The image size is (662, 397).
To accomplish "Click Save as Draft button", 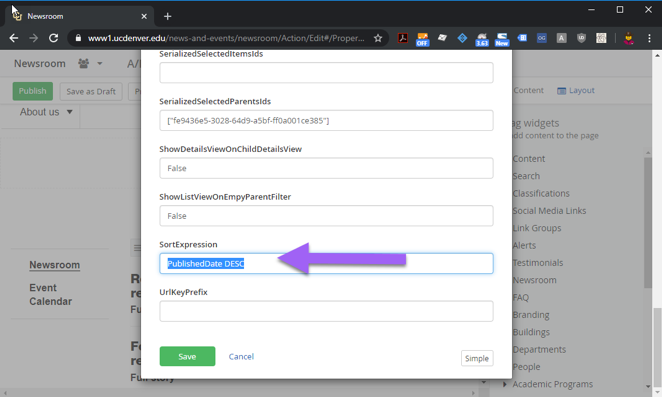I will click(x=91, y=91).
